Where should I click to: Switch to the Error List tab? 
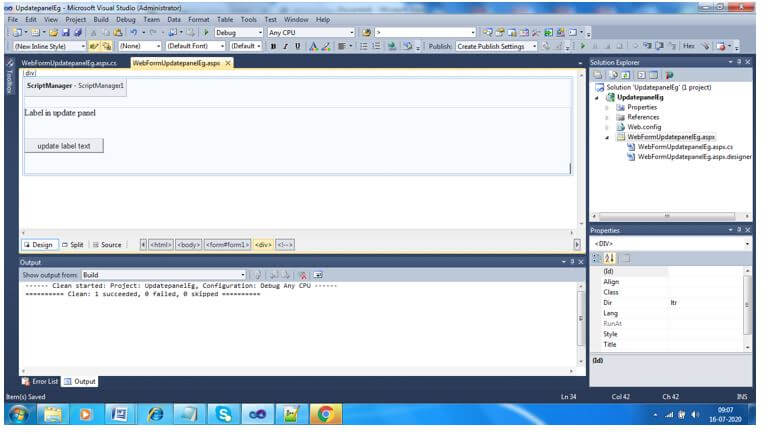40,381
